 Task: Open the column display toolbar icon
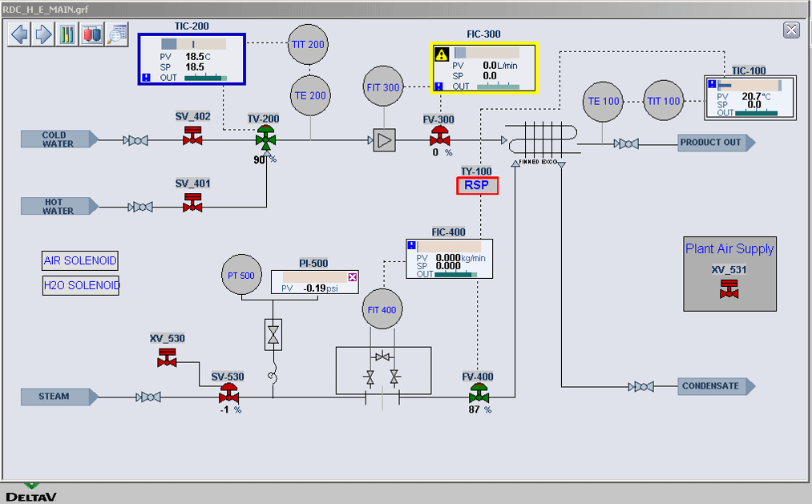point(67,34)
